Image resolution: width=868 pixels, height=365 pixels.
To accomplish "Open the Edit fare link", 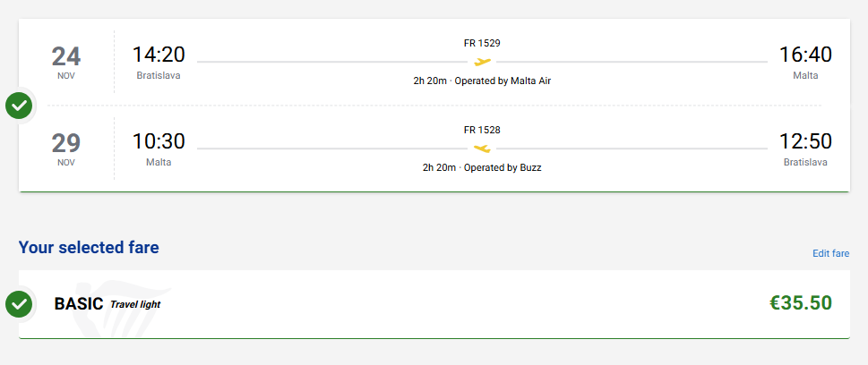I will pos(830,253).
